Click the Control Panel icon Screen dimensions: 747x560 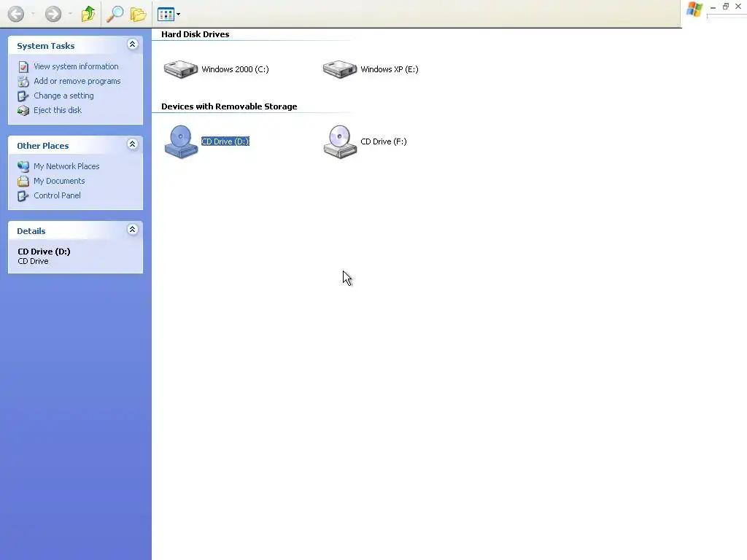(23, 196)
